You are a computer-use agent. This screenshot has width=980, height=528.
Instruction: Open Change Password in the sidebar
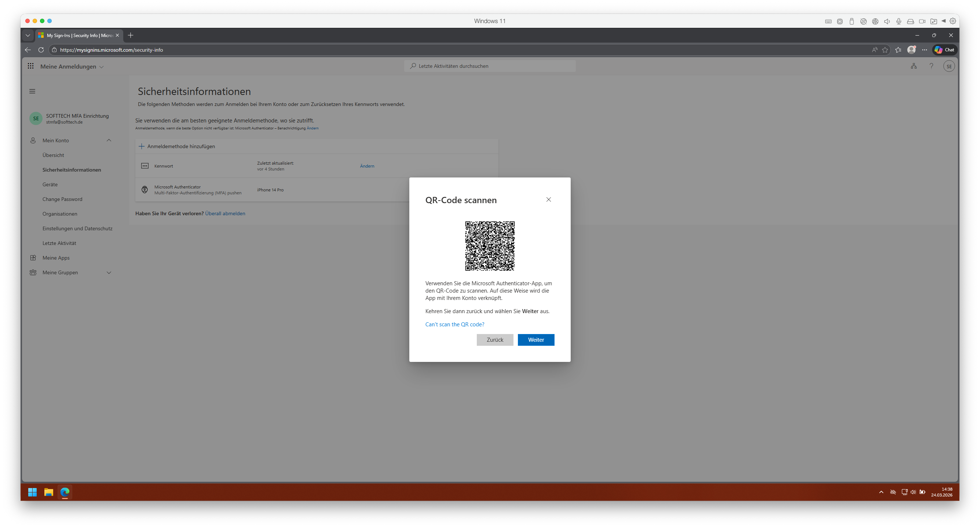point(62,199)
